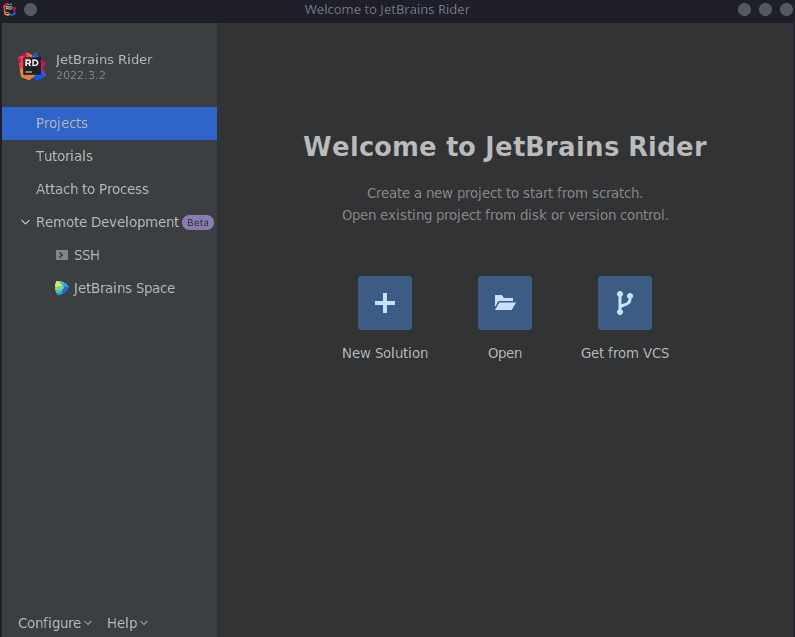
Task: Open the Tutorials section
Action: pyautogui.click(x=110, y=156)
